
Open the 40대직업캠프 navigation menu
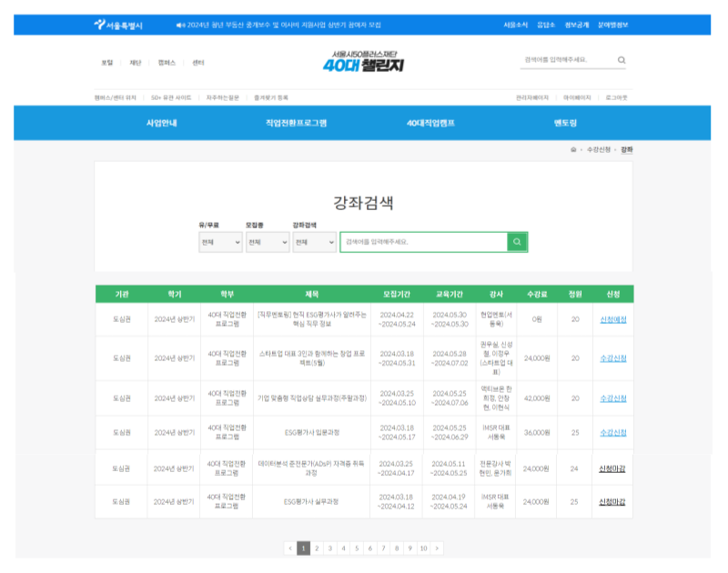tap(430, 123)
